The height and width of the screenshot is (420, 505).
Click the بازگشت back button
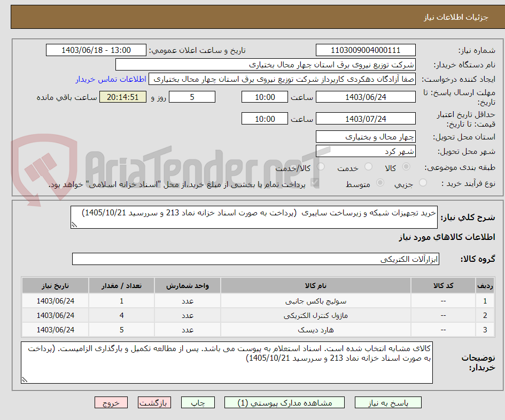154,402
